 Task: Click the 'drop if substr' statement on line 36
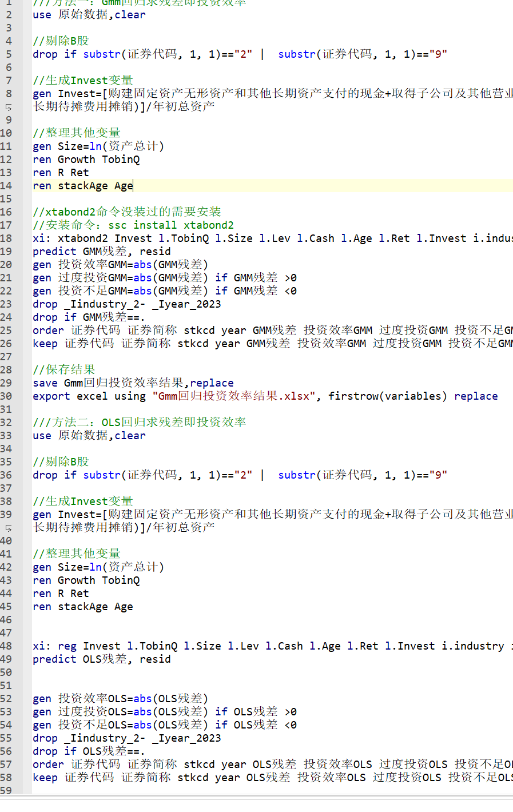(x=240, y=475)
